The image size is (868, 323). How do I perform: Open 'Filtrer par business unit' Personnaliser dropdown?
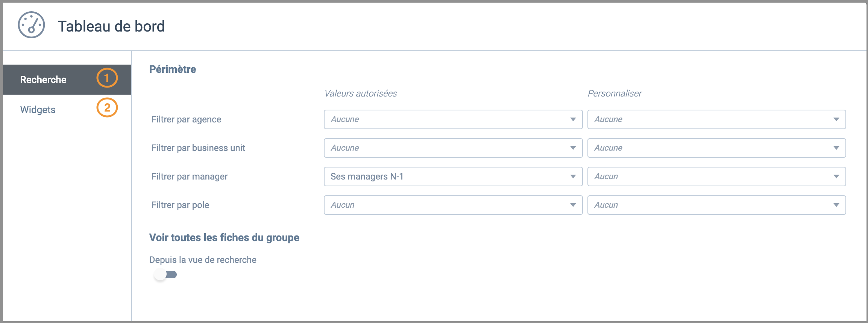pos(716,148)
